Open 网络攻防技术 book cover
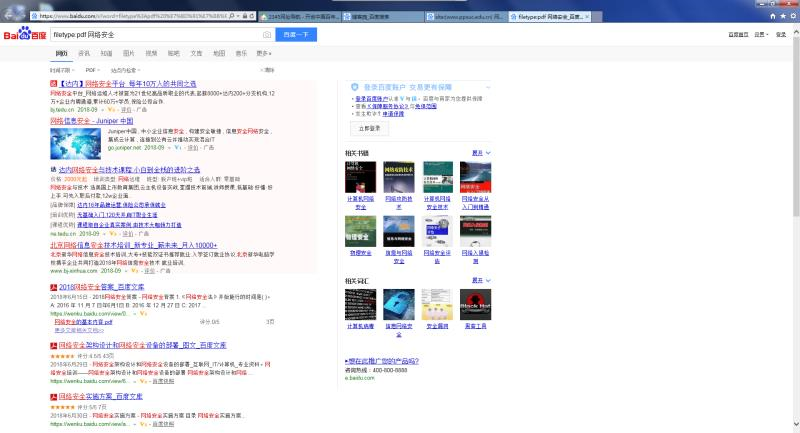The width and height of the screenshot is (800, 433). 399,177
